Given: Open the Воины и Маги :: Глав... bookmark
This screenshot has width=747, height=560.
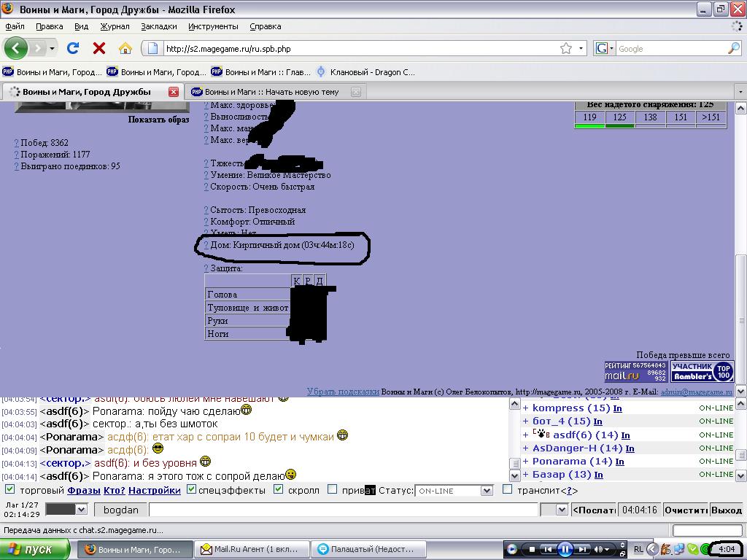Looking at the screenshot, I should coord(260,72).
